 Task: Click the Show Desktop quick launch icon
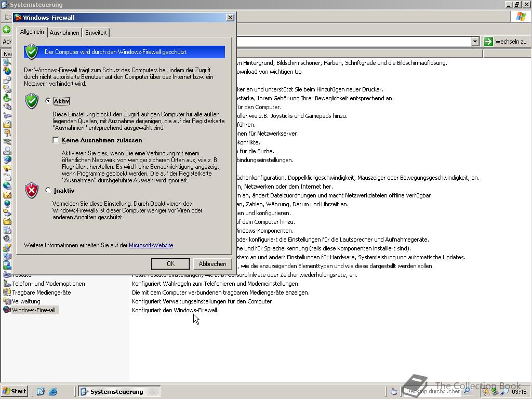click(x=41, y=392)
